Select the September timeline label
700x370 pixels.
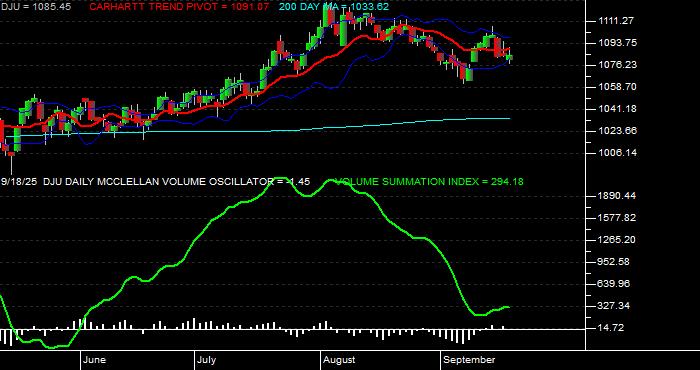pos(469,360)
